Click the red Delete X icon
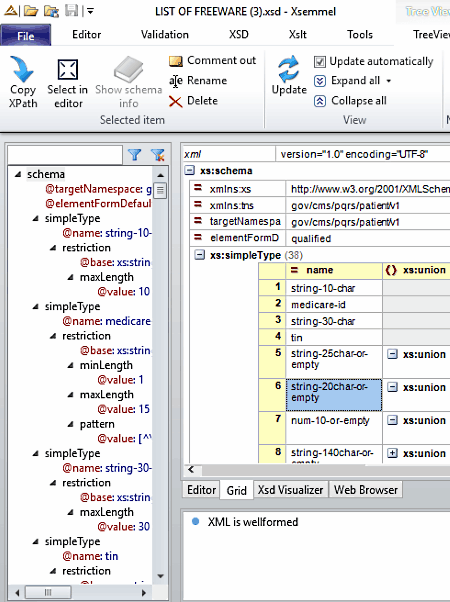 click(175, 101)
